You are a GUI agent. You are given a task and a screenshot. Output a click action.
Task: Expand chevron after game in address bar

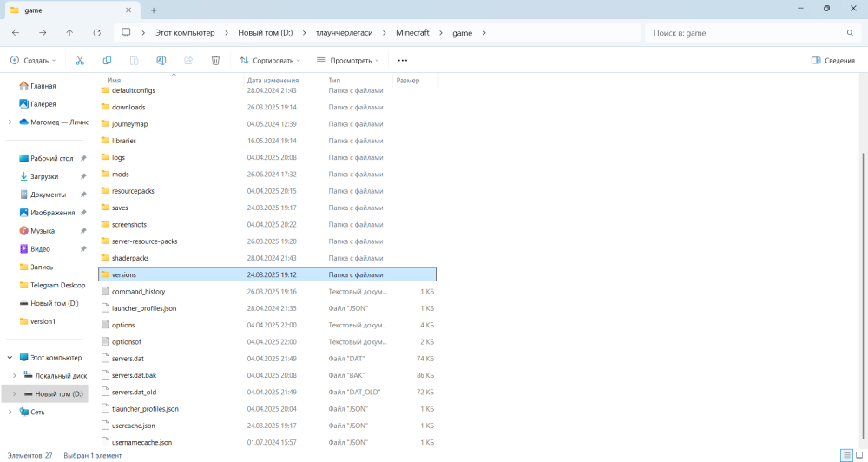[x=483, y=33]
